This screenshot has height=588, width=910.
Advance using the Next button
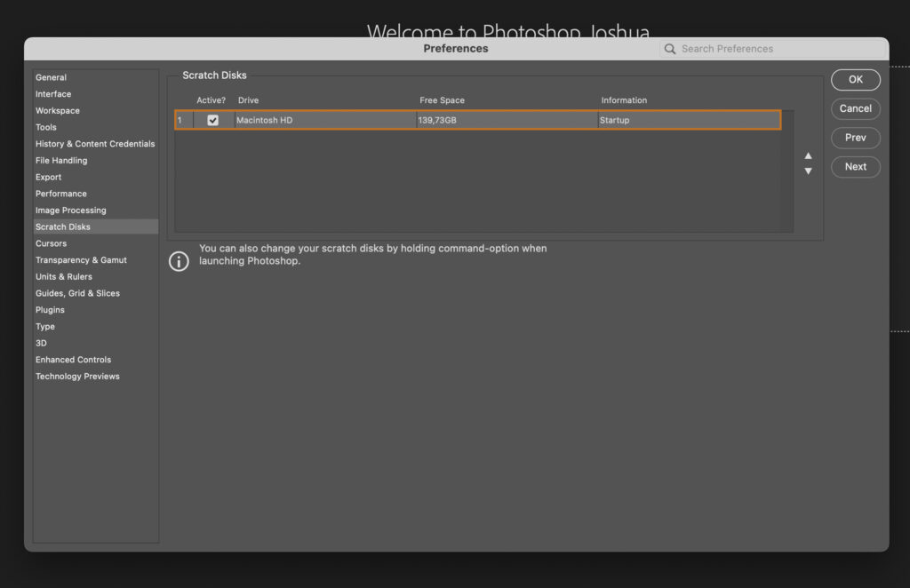click(x=855, y=167)
